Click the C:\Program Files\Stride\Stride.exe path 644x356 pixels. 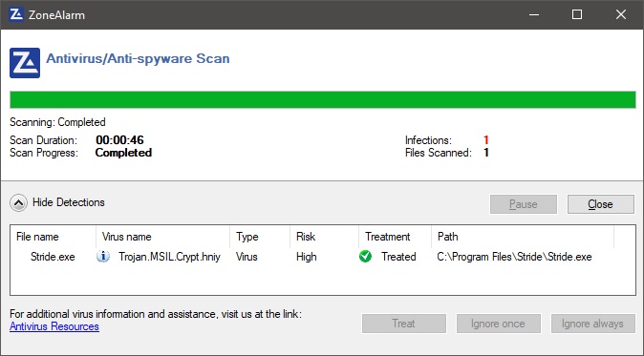(x=514, y=257)
